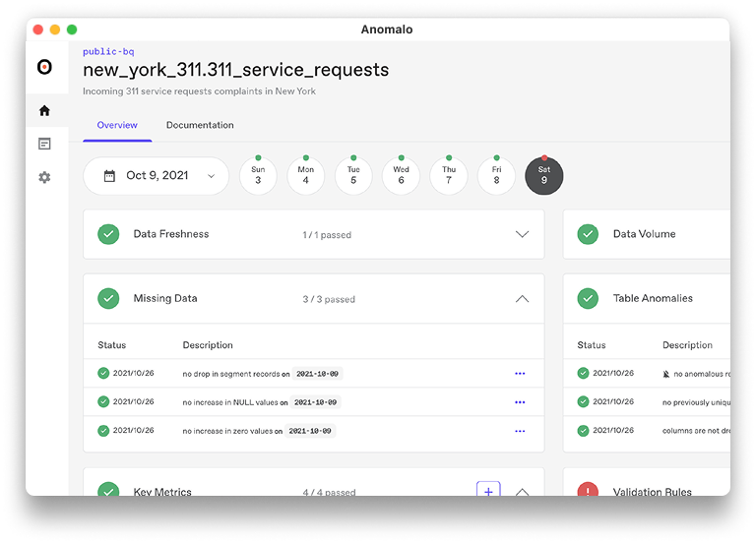
Task: Open the Home icon in sidebar
Action: coord(44,111)
